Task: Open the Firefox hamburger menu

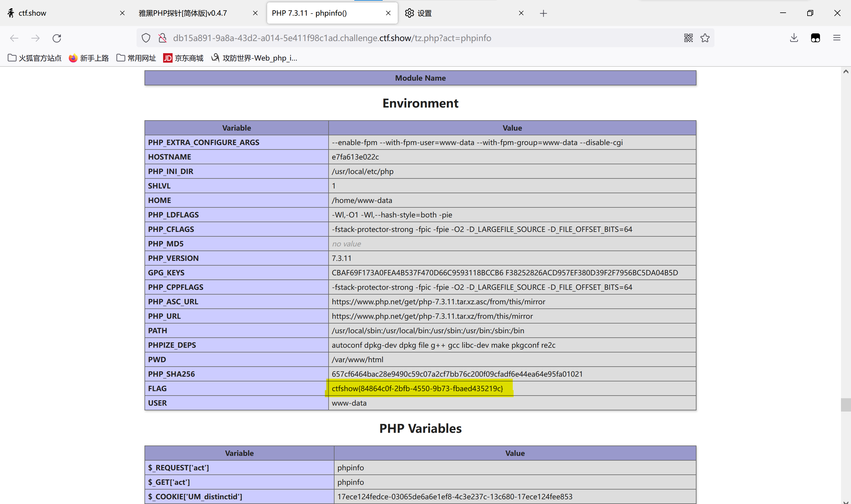Action: [837, 38]
